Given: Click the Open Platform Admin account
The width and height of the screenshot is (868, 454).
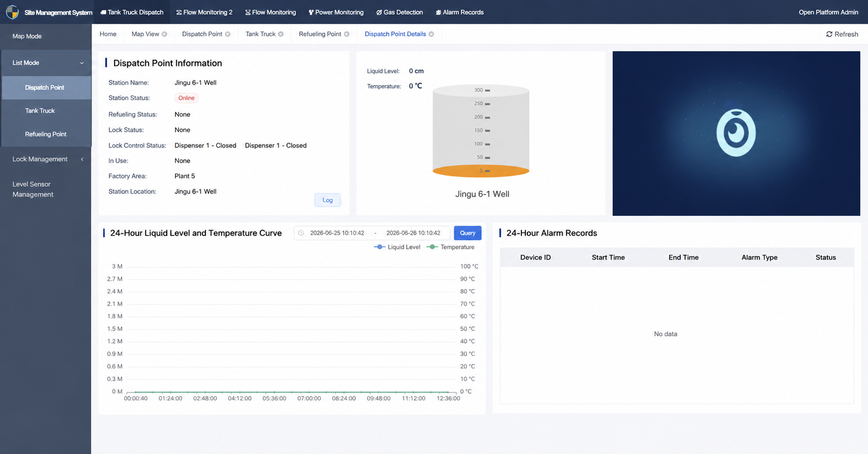Looking at the screenshot, I should coord(828,13).
